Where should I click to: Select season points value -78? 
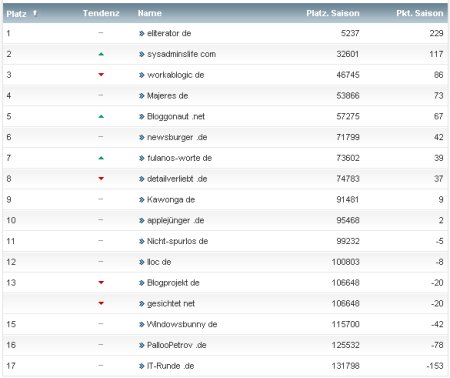[437, 345]
